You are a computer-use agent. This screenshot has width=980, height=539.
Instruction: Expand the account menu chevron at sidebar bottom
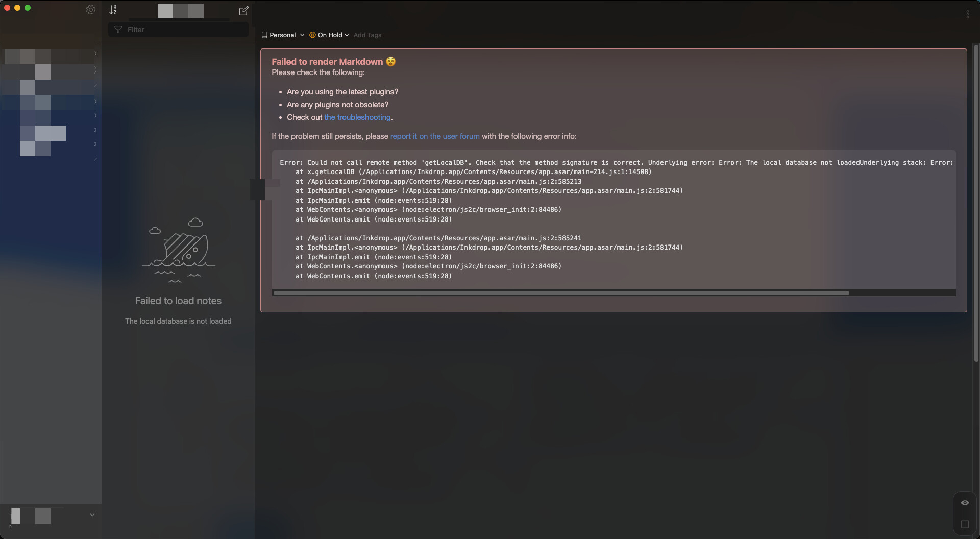tap(92, 515)
